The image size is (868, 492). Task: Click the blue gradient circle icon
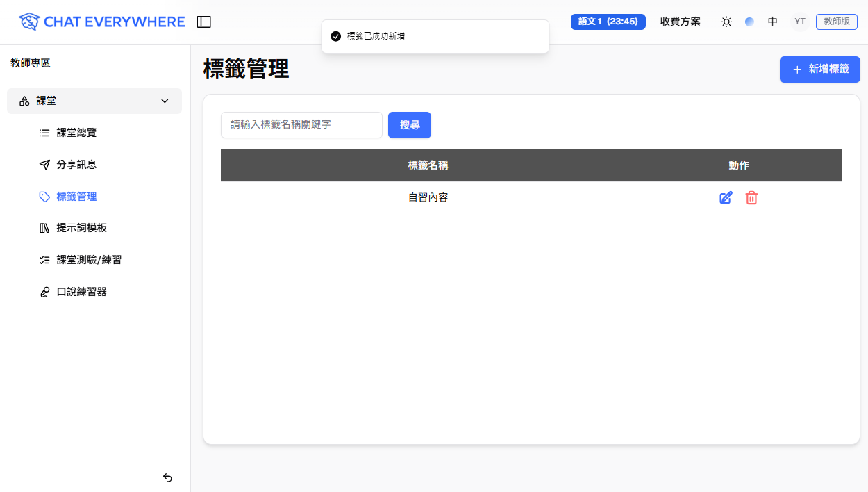pos(749,22)
